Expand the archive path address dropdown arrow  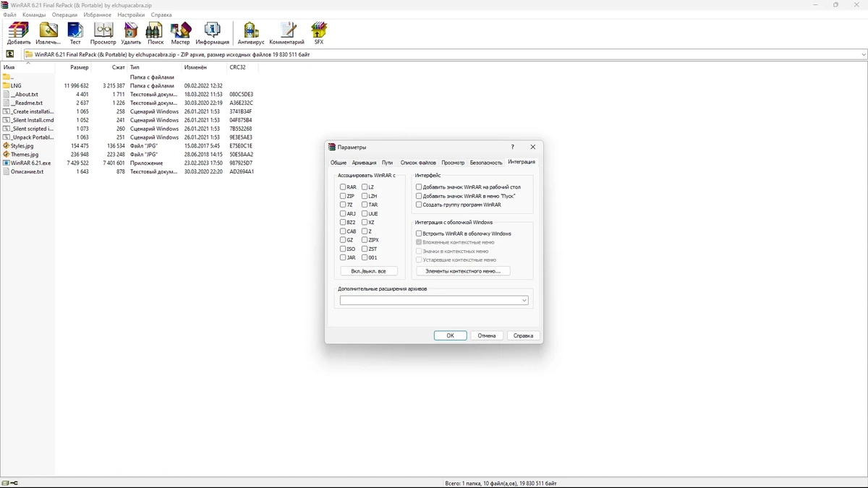864,54
